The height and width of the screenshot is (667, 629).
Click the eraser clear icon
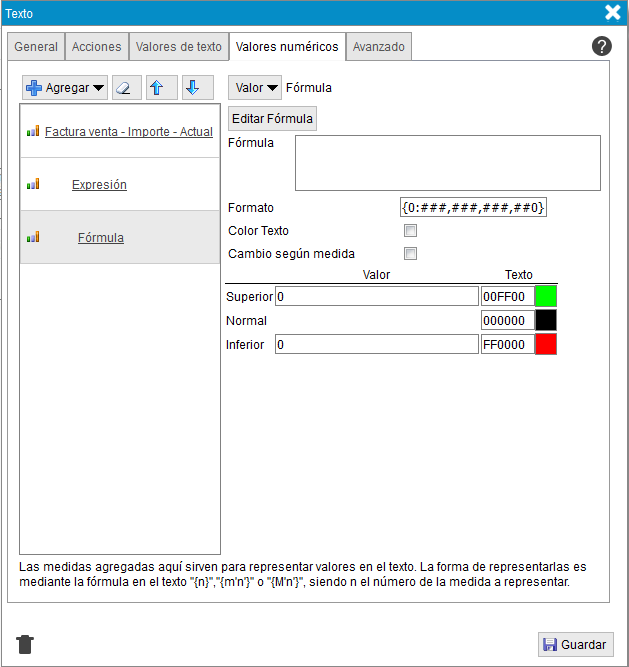(126, 88)
